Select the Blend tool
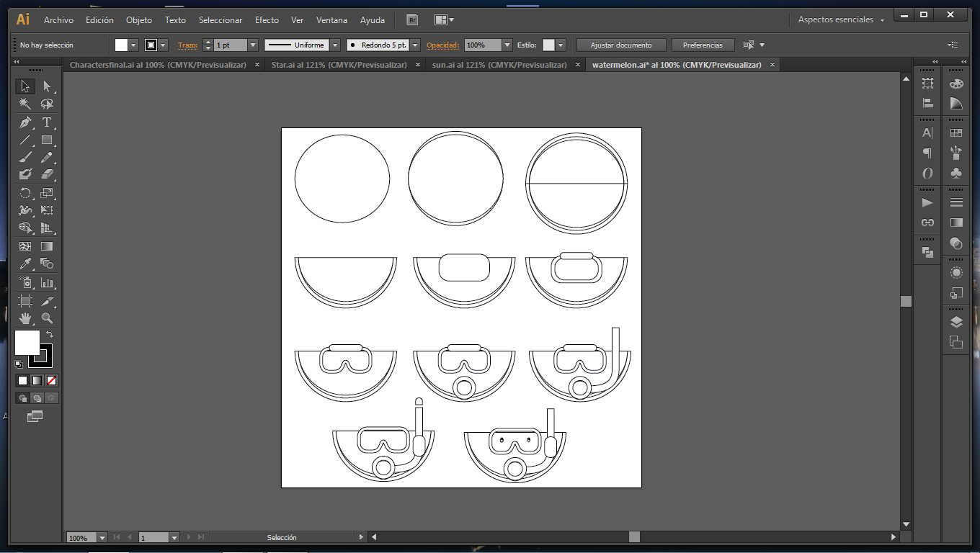The image size is (980, 553). coord(47,264)
